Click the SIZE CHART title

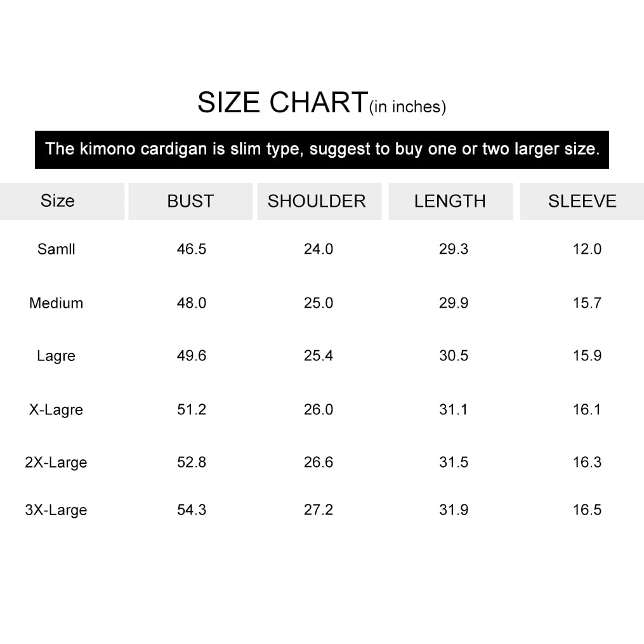point(282,103)
